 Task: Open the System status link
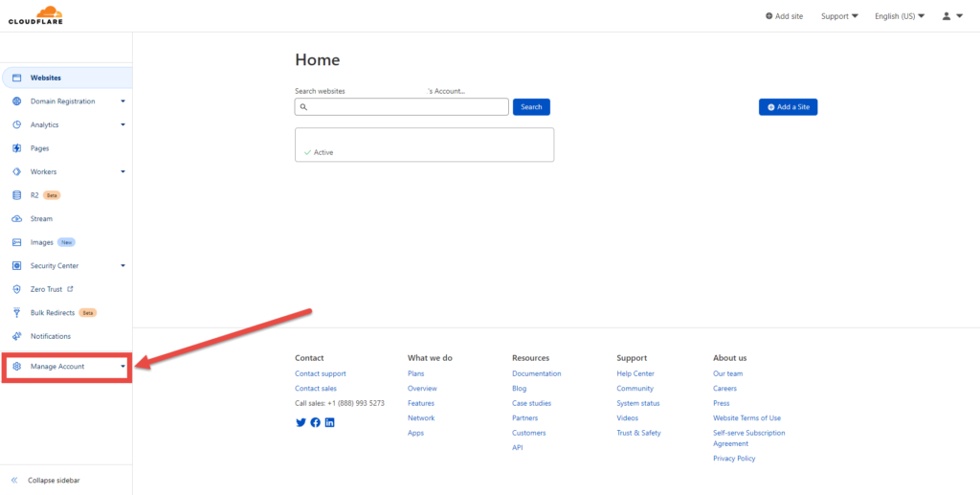click(x=637, y=403)
